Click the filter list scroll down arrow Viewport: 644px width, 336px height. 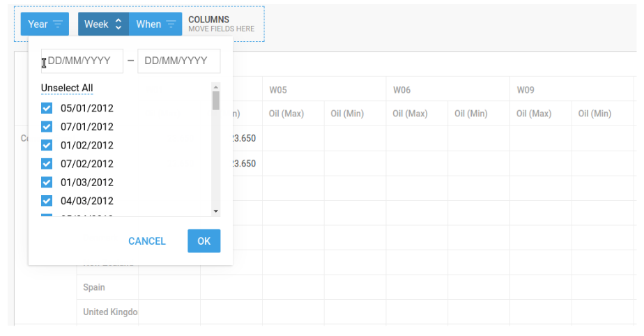(x=216, y=211)
